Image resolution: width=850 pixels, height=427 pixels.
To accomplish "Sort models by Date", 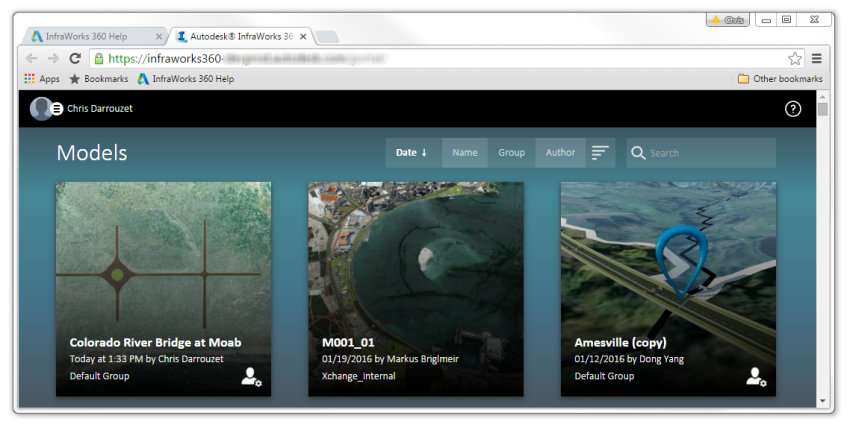I will point(414,153).
